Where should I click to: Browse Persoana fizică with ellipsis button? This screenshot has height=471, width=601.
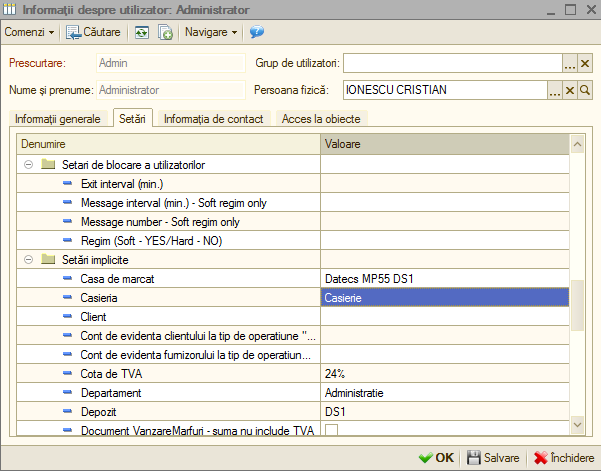pos(555,90)
